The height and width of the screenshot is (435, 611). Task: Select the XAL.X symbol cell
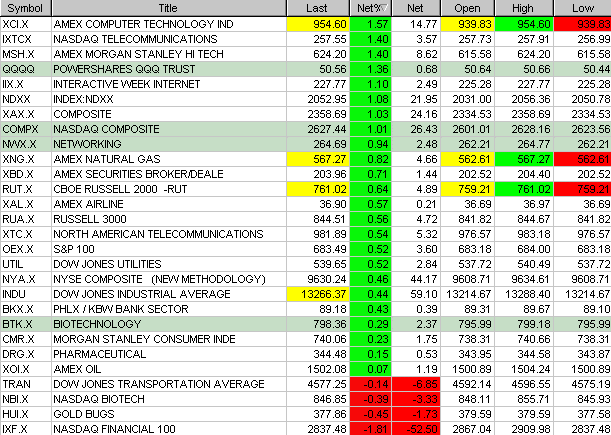pyautogui.click(x=26, y=204)
